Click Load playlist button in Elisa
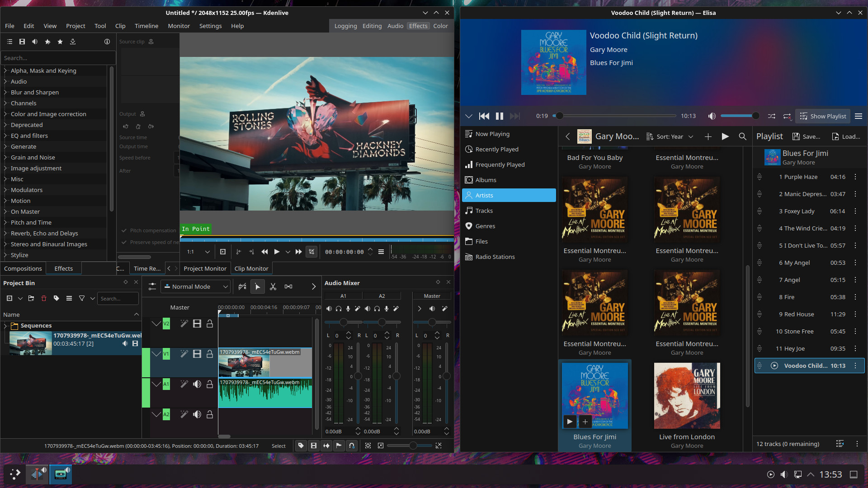The width and height of the screenshot is (868, 488). pos(846,136)
